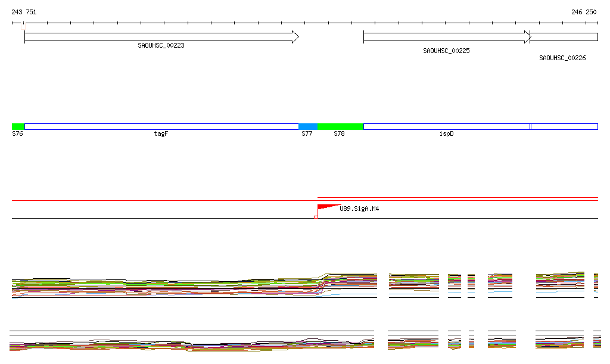610x364 pixels.
Task: Click the start coordinate 243 751
Action: pos(24,12)
